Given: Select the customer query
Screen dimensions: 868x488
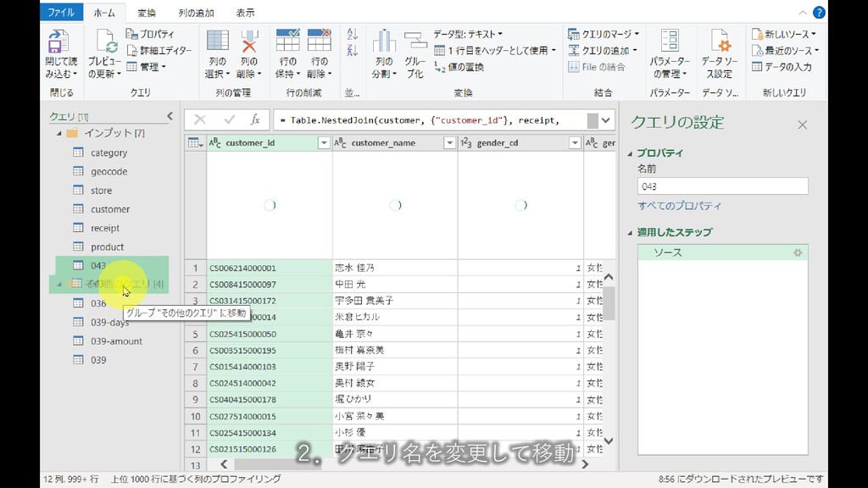Looking at the screenshot, I should [110, 209].
